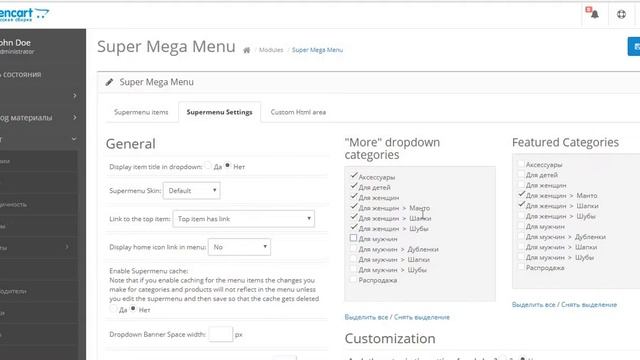640x360 pixels.
Task: Click the OpenCart logo
Action: coord(24,14)
